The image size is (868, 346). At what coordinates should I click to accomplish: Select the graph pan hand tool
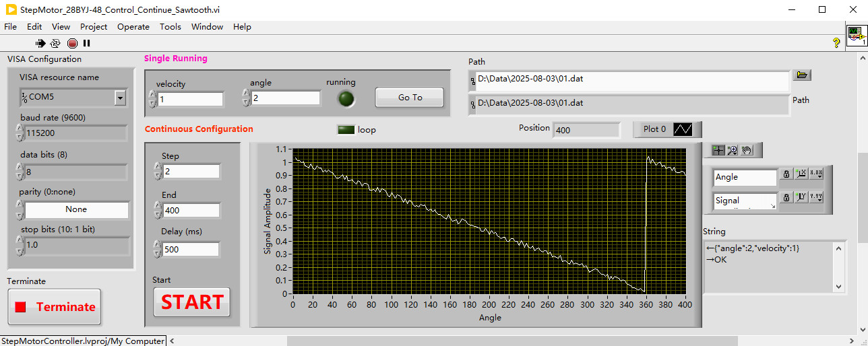[x=746, y=150]
